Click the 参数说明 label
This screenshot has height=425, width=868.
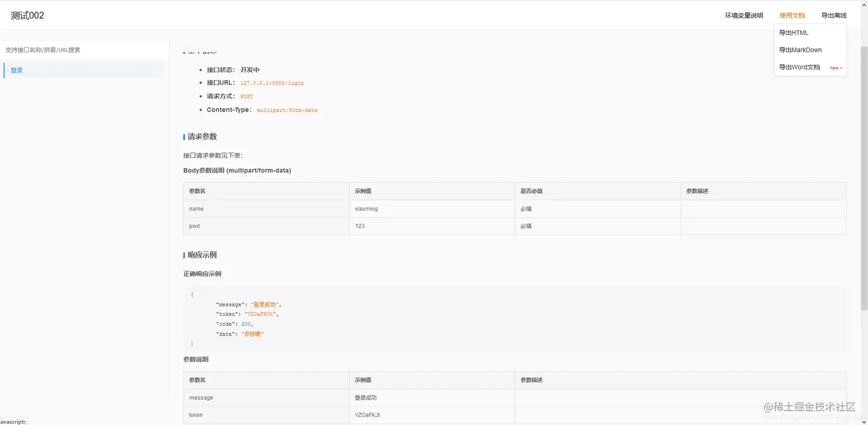[x=196, y=359]
